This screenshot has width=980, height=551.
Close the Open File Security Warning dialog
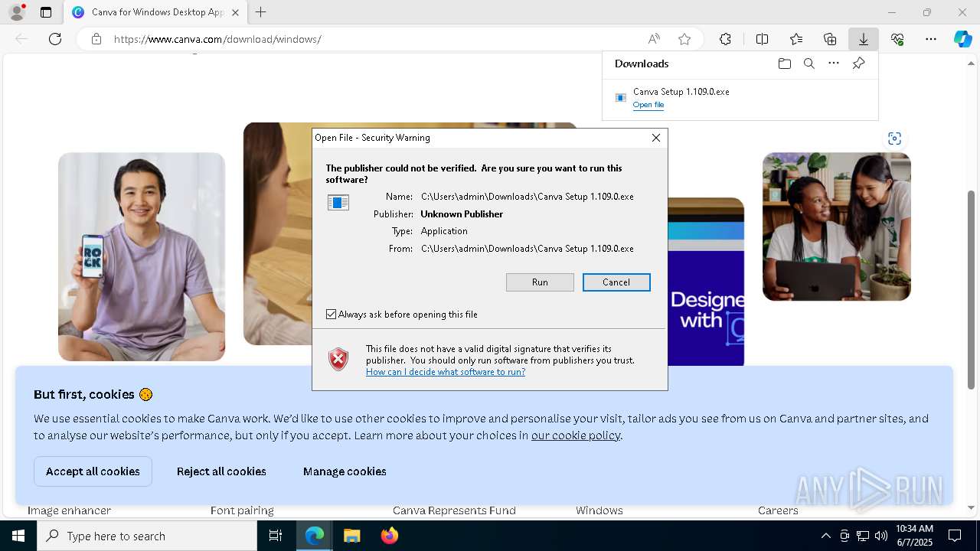[x=656, y=138]
